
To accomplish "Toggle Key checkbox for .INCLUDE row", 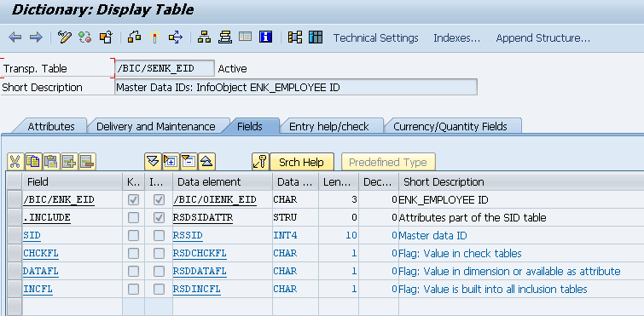I will pos(133,218).
